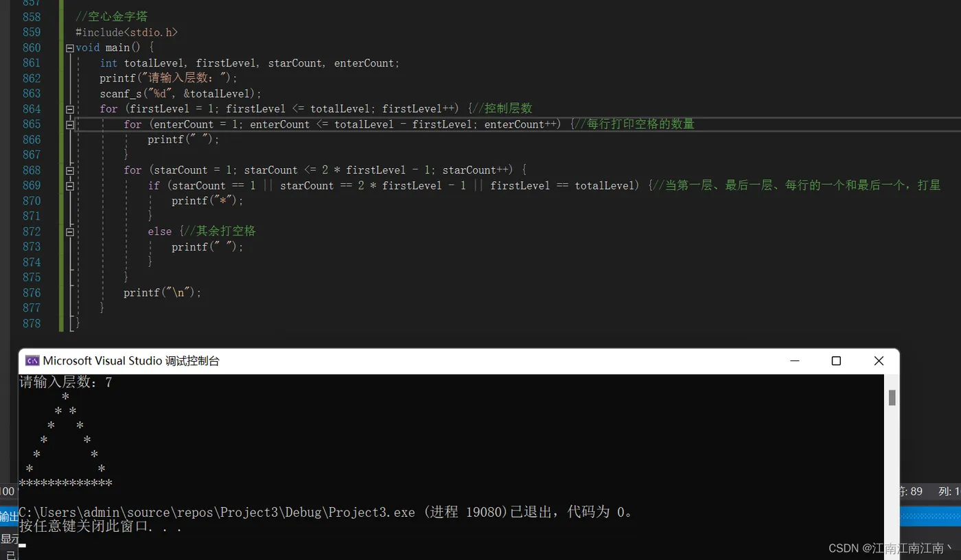This screenshot has height=560, width=961.
Task: Click the 按任意键关闭此窗口 message in console
Action: 100,527
